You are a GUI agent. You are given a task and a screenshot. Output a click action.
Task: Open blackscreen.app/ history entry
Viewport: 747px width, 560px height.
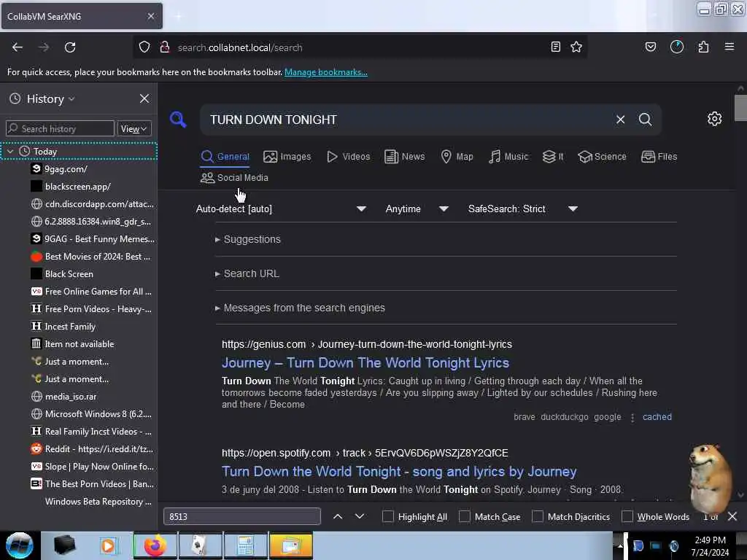[79, 187]
